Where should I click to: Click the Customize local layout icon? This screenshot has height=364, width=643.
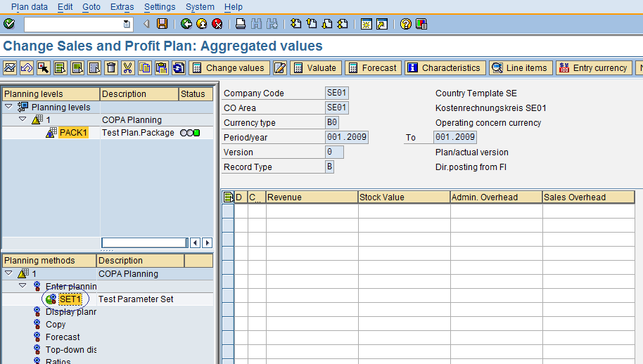pyautogui.click(x=421, y=24)
